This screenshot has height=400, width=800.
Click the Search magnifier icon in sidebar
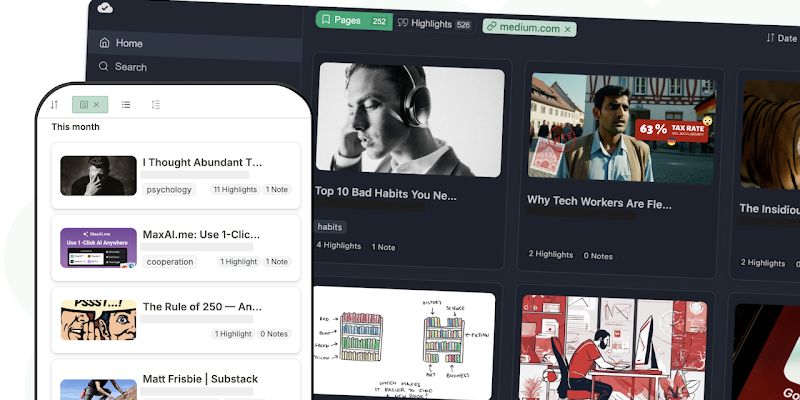103,67
